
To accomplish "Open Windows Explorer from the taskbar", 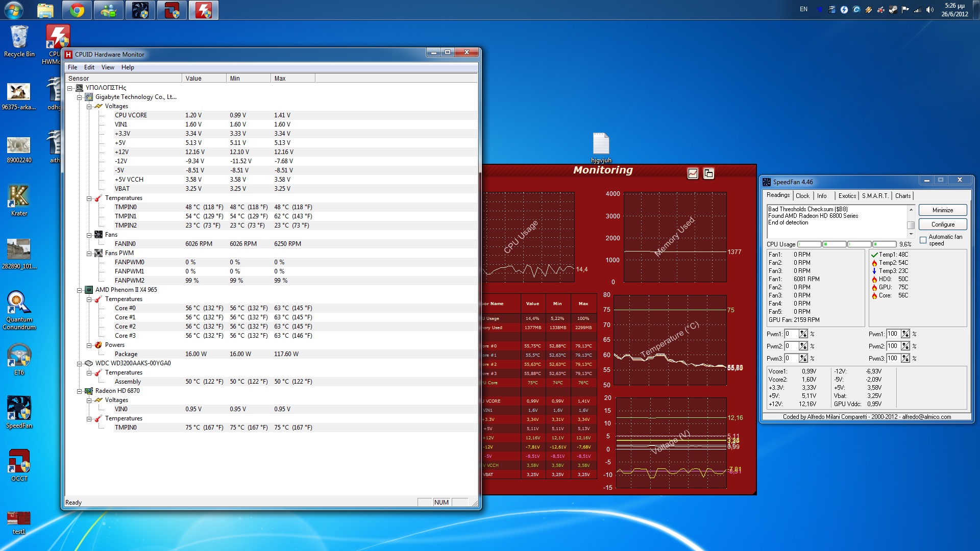I will [x=45, y=10].
